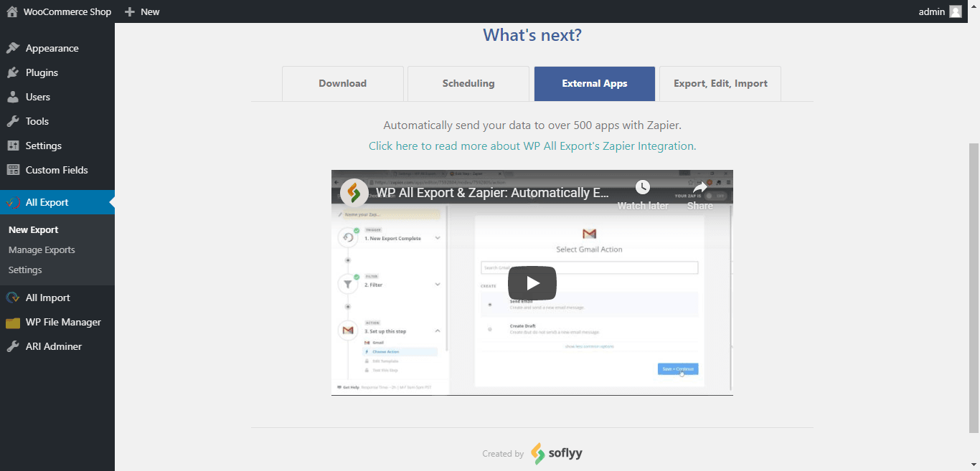The height and width of the screenshot is (471, 980).
Task: Click the Plugins plug icon
Action: pyautogui.click(x=13, y=72)
